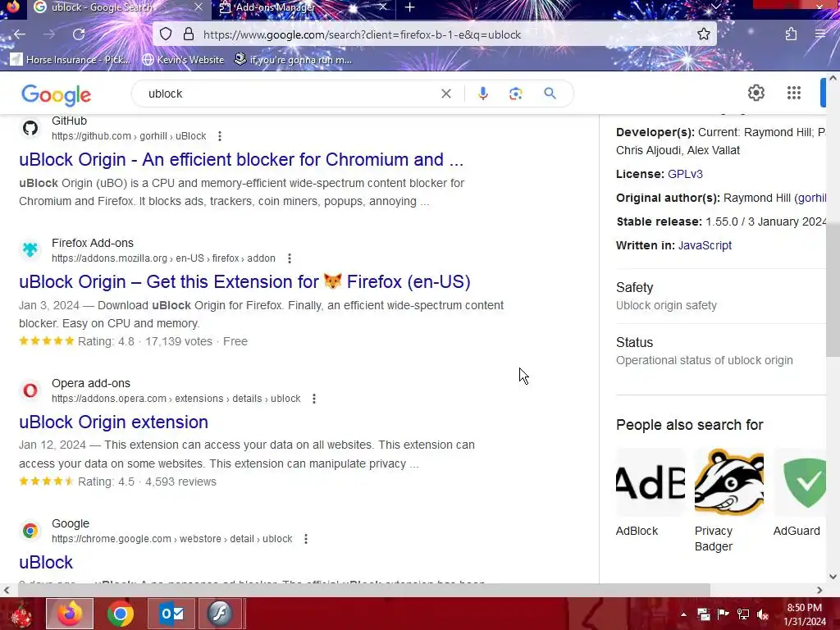The height and width of the screenshot is (630, 840).
Task: Open the Kevin's Website bookmark
Action: (183, 59)
